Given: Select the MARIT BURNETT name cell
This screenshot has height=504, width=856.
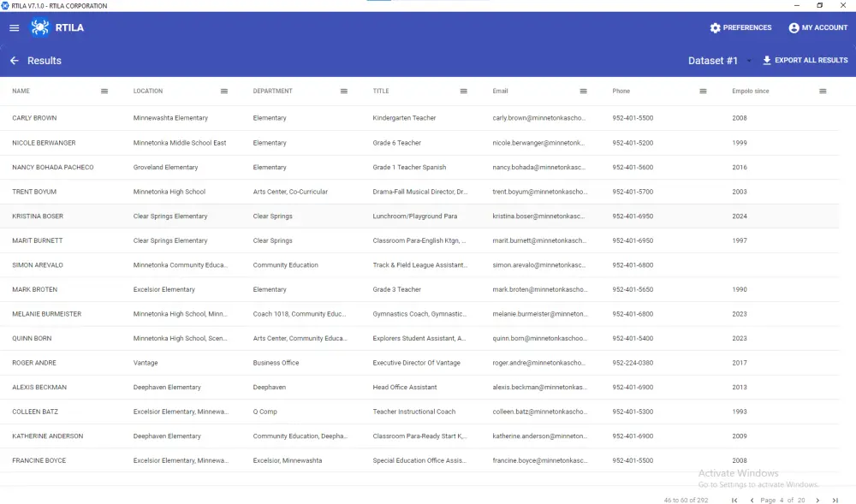Looking at the screenshot, I should click(38, 240).
